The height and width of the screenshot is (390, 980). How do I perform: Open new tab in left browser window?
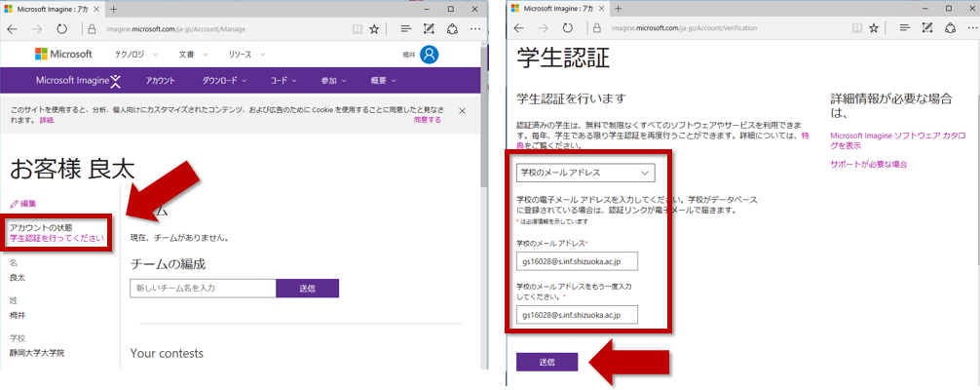point(113,9)
